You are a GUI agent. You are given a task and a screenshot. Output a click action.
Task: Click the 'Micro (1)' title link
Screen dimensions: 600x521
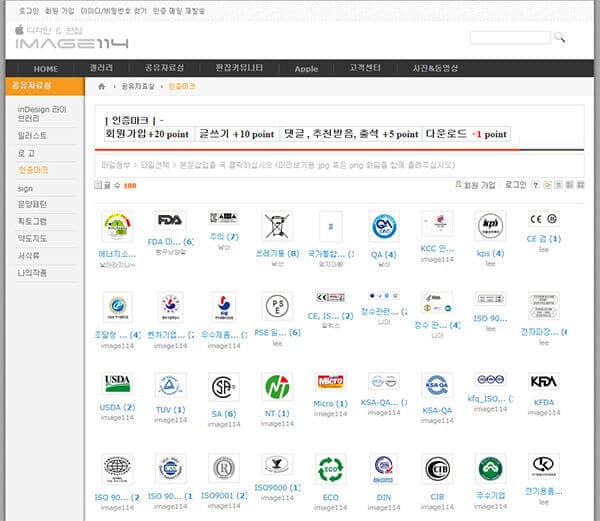coord(330,404)
